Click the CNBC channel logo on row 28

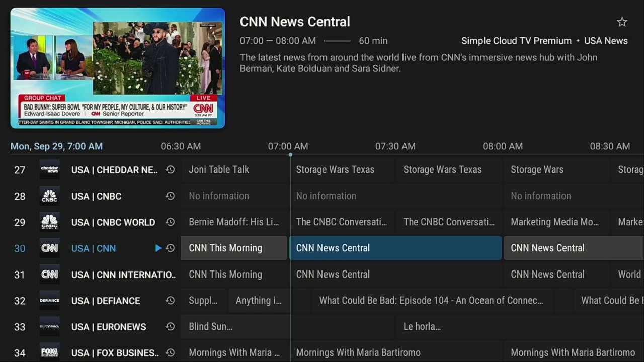[x=49, y=196]
